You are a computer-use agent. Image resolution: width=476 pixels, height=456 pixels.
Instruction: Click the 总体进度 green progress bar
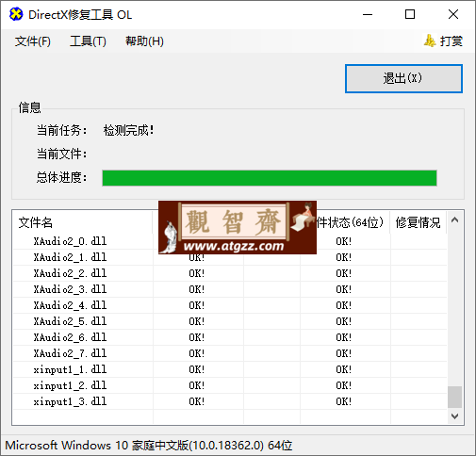tap(270, 178)
